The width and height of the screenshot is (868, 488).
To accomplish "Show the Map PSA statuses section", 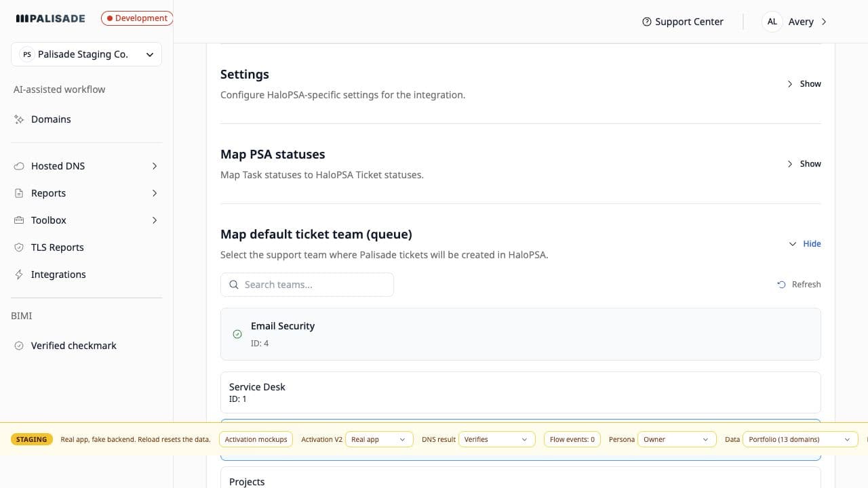I will click(804, 164).
